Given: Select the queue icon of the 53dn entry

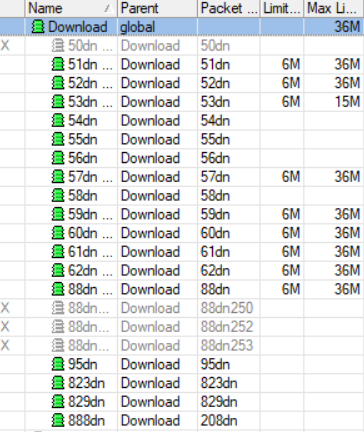Looking at the screenshot, I should coord(58,102).
